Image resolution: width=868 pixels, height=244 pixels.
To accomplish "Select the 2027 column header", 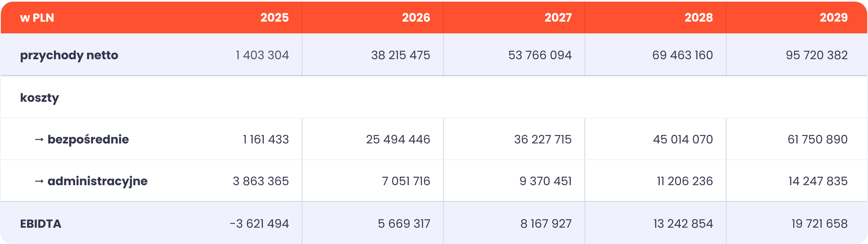I will click(x=558, y=18).
